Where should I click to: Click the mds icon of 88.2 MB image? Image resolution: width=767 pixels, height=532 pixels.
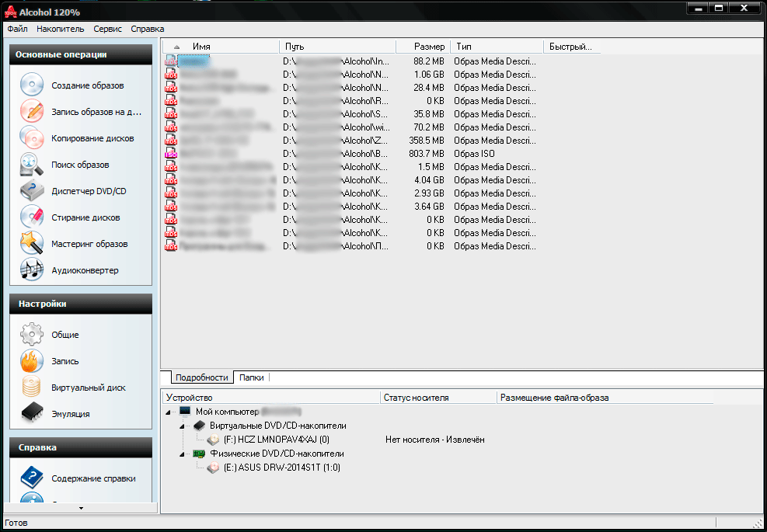tap(171, 61)
